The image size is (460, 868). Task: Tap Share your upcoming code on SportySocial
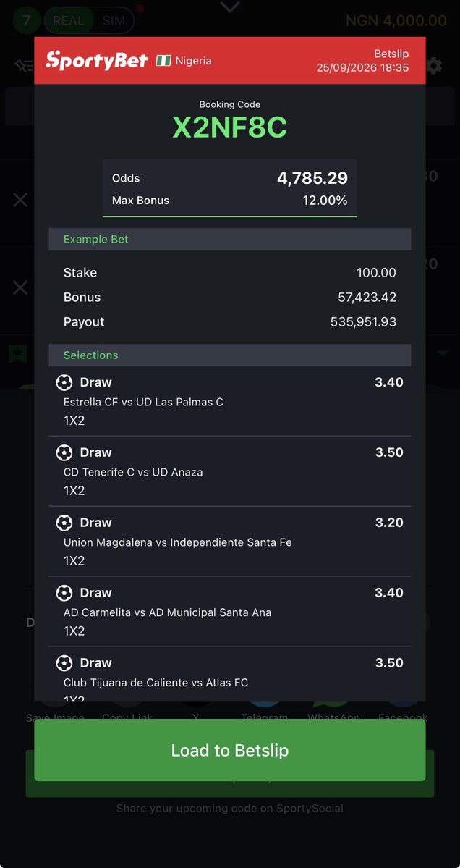tap(230, 808)
